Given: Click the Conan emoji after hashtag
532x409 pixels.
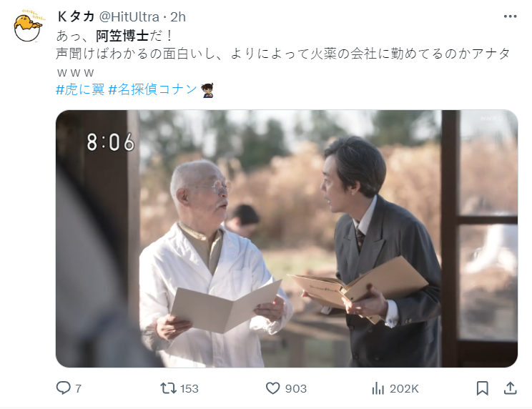Looking at the screenshot, I should pos(207,90).
